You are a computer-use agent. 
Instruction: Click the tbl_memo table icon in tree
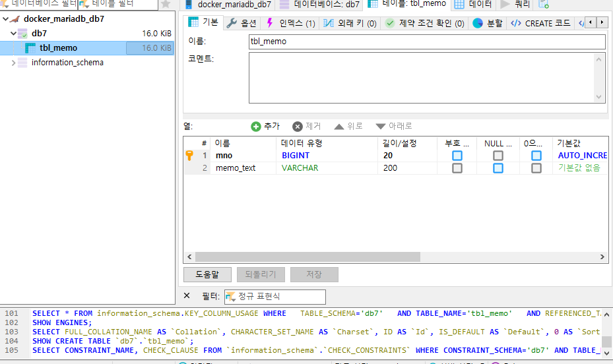pos(30,48)
